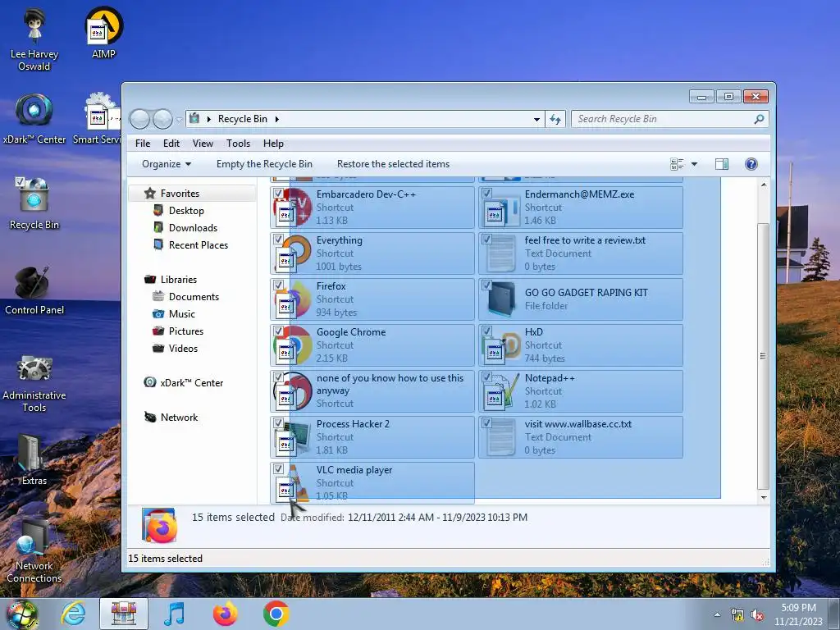Click the taskbar clock showing 5:09 PM
Screen dimensions: 840x630
coord(798,614)
